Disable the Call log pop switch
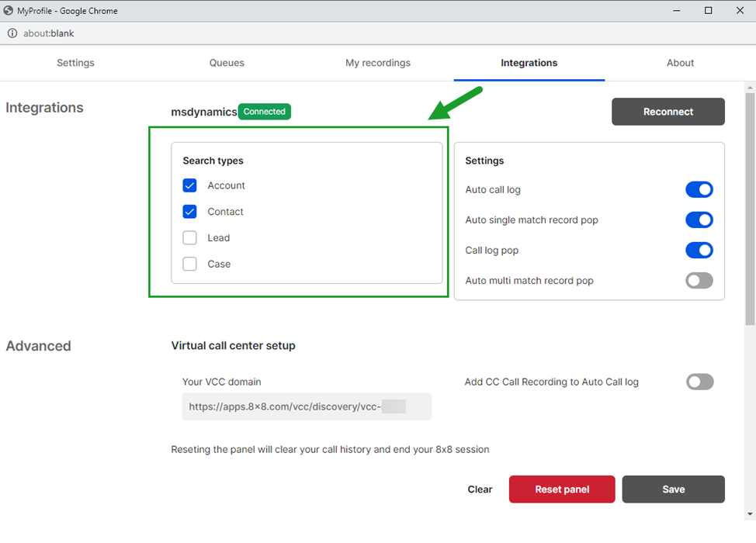The width and height of the screenshot is (756, 543). tap(699, 250)
